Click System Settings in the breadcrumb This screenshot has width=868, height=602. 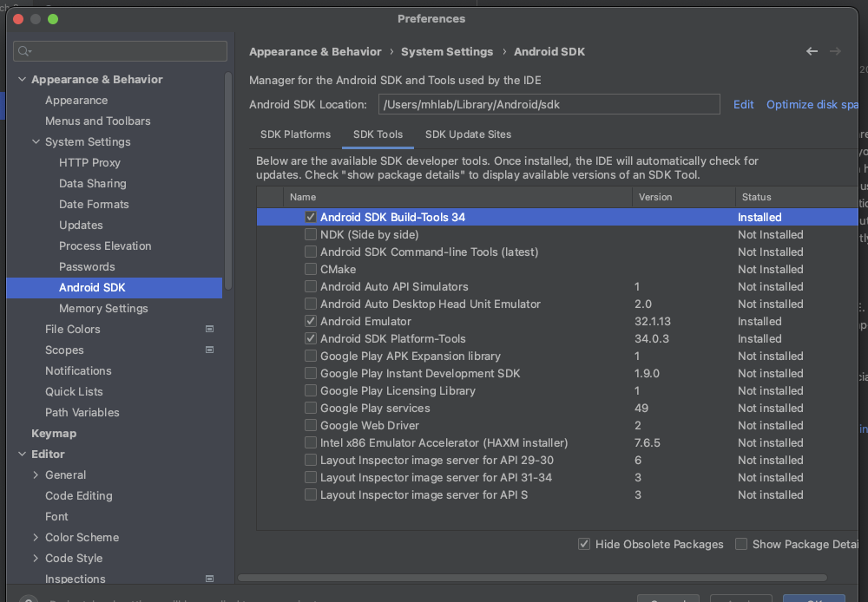click(447, 51)
